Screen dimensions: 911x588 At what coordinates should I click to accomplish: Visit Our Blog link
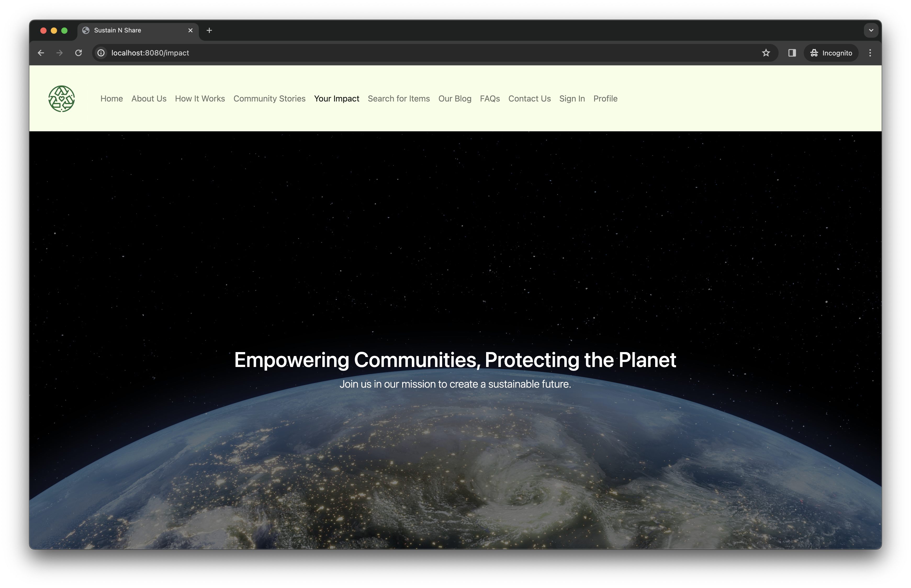(454, 99)
